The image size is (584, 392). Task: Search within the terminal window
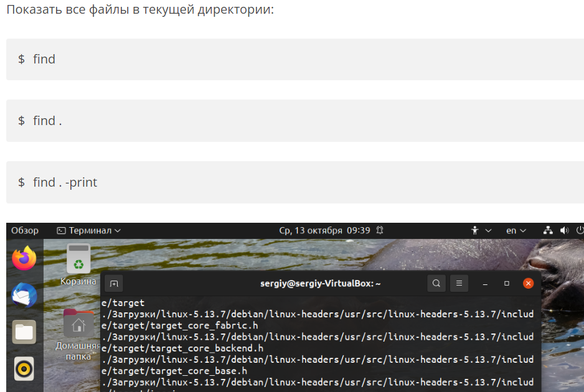(436, 283)
